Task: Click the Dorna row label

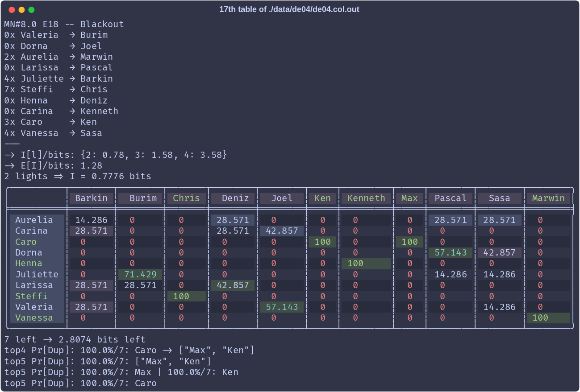Action: [x=37, y=252]
